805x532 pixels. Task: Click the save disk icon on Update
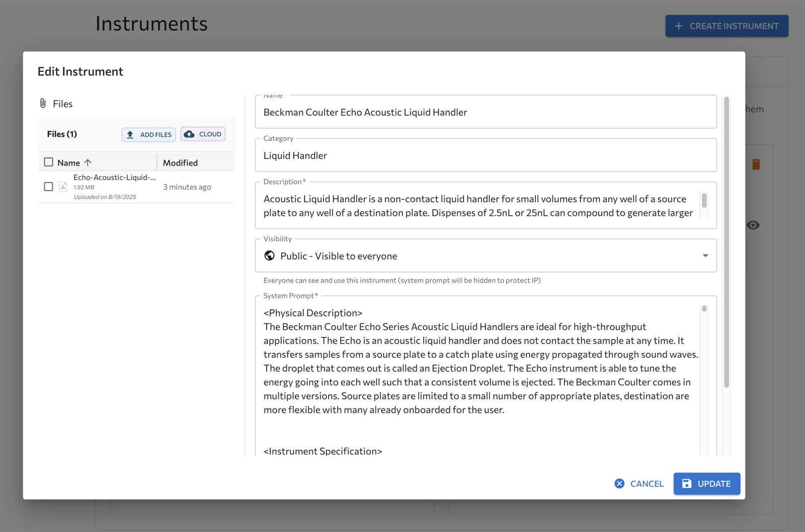(x=687, y=483)
